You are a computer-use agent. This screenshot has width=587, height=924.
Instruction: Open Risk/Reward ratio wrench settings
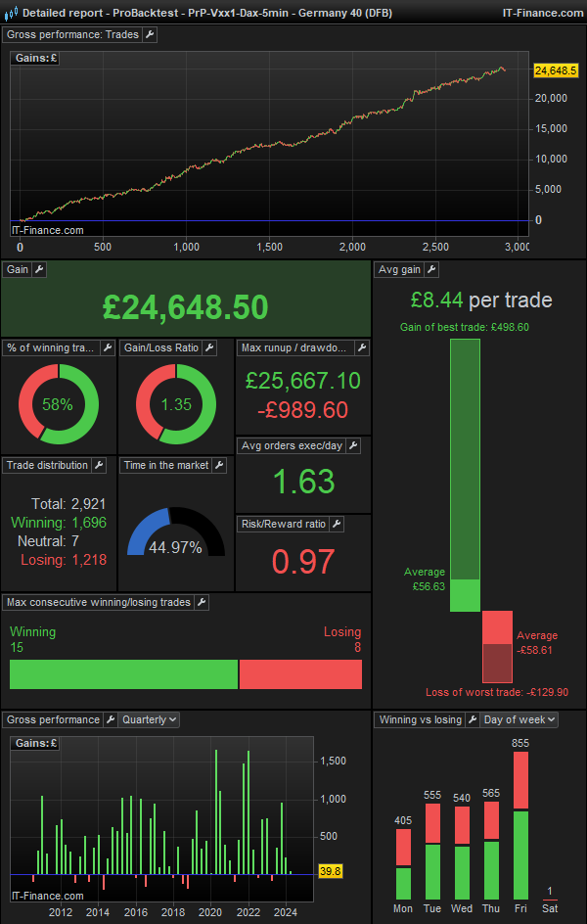click(x=336, y=524)
